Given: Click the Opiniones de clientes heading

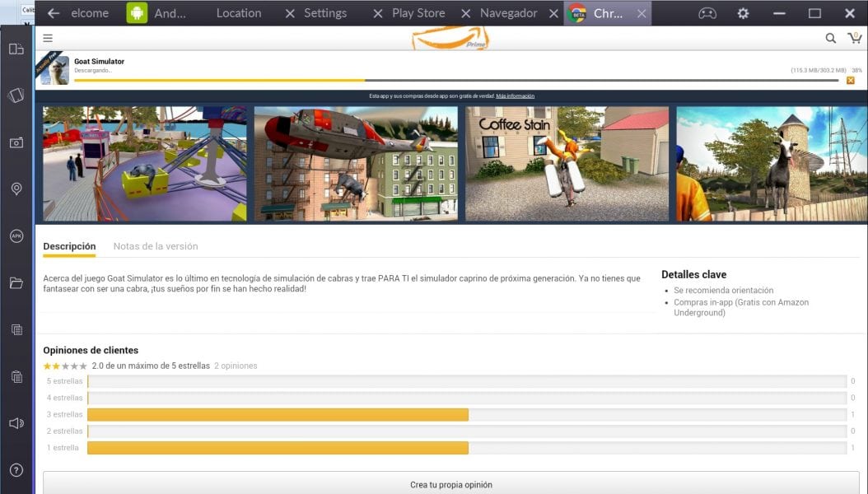Looking at the screenshot, I should [91, 350].
